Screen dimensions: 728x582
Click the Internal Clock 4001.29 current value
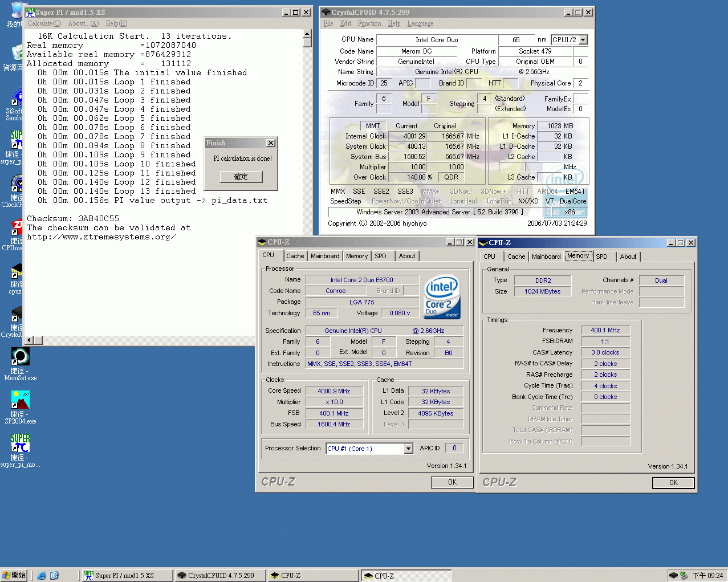[x=407, y=136]
